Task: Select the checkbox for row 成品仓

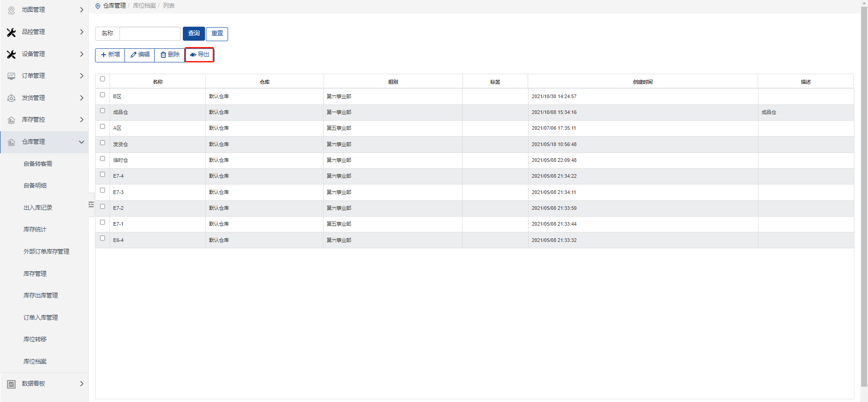Action: click(x=102, y=111)
